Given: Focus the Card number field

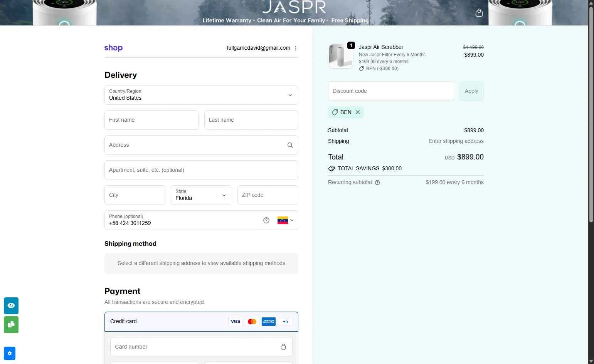Looking at the screenshot, I should point(201,347).
